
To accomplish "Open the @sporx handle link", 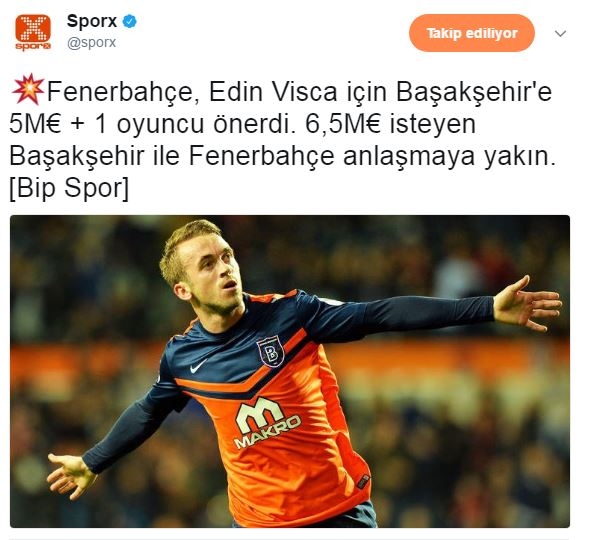I will [x=91, y=42].
